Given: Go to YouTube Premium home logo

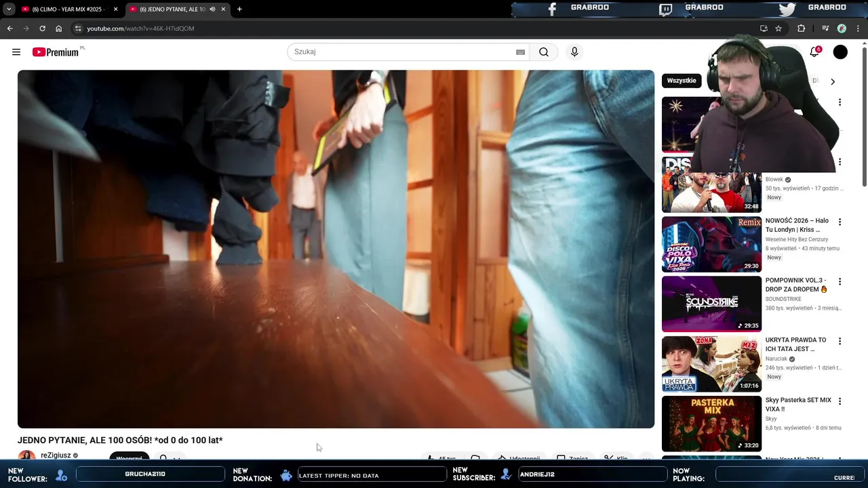Looking at the screenshot, I should click(x=57, y=52).
